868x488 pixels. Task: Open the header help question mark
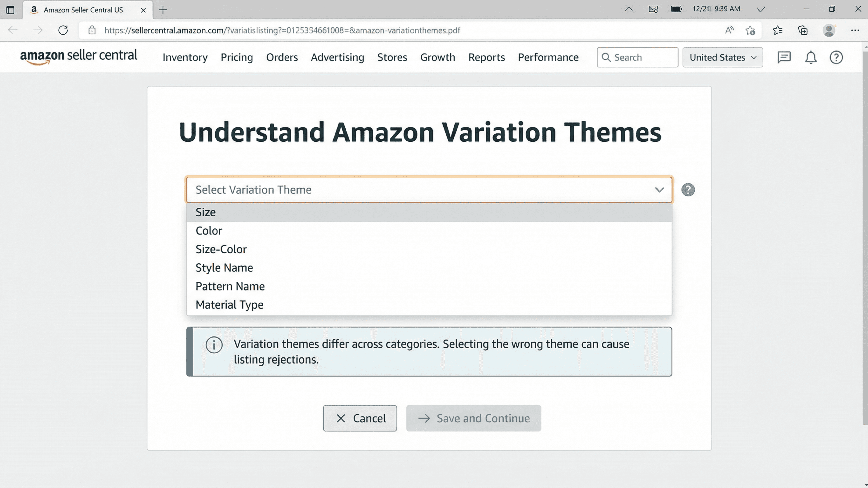pyautogui.click(x=836, y=57)
